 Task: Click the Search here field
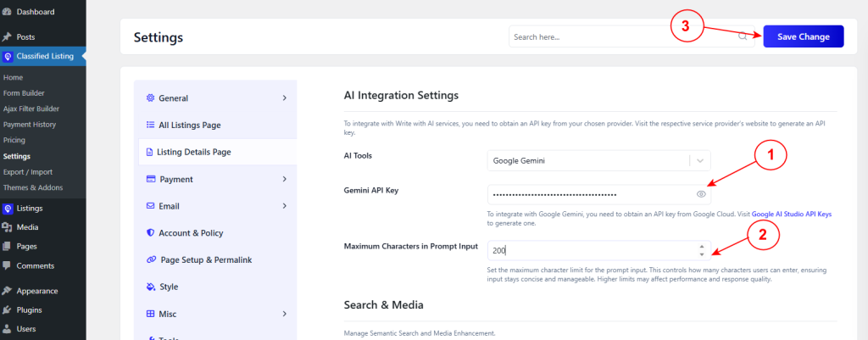coord(632,36)
